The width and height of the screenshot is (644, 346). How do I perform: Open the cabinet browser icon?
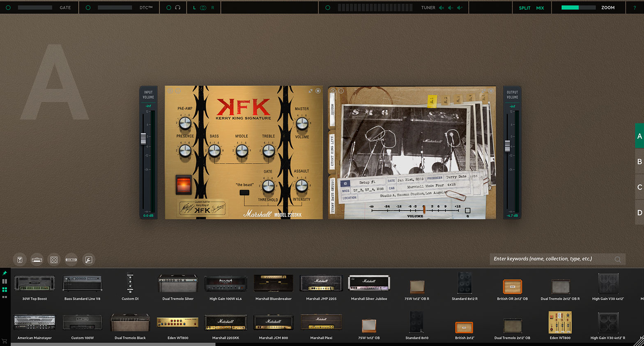[54, 260]
